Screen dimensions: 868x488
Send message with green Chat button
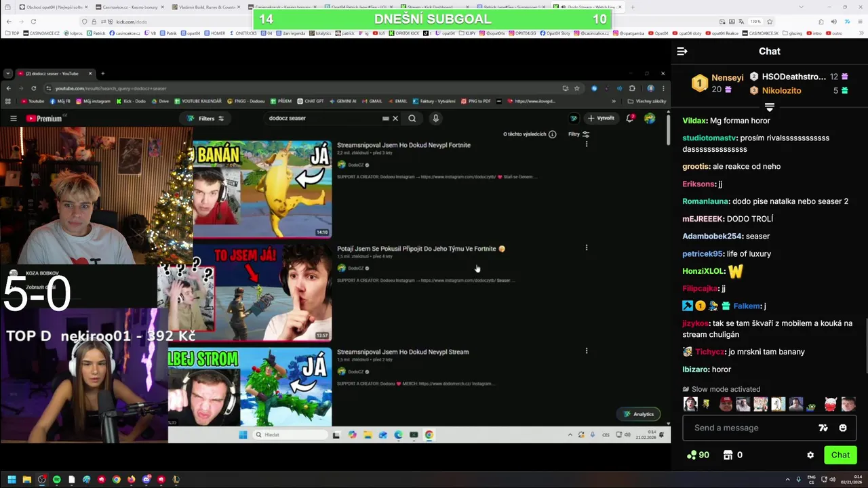click(x=840, y=455)
